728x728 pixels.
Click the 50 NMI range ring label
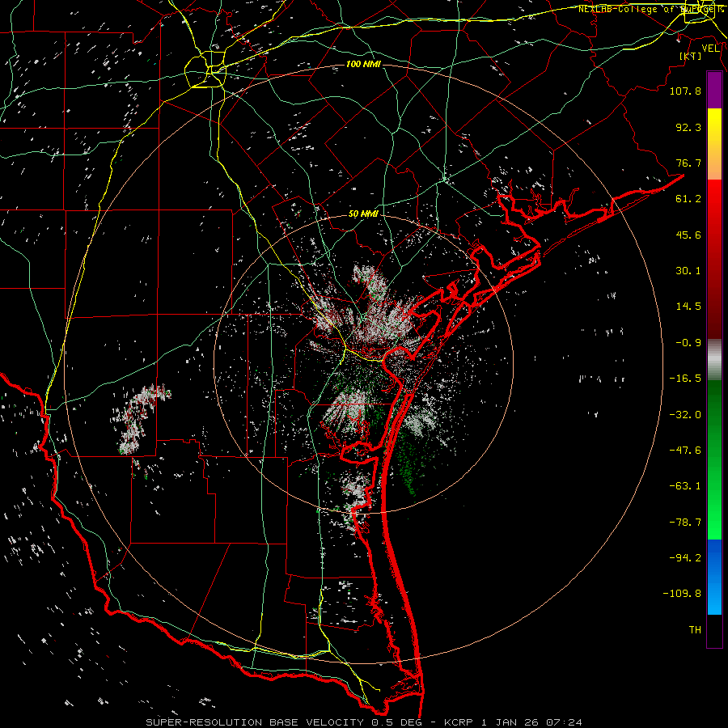[x=363, y=214]
